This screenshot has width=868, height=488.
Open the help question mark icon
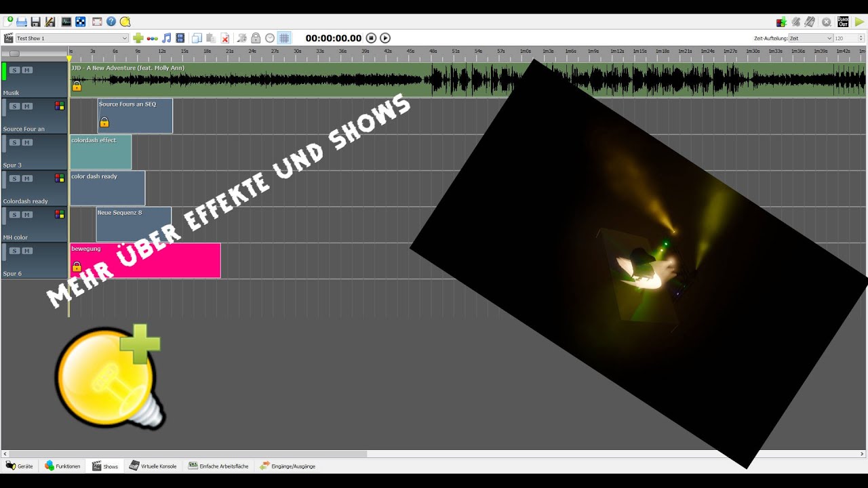click(x=111, y=22)
